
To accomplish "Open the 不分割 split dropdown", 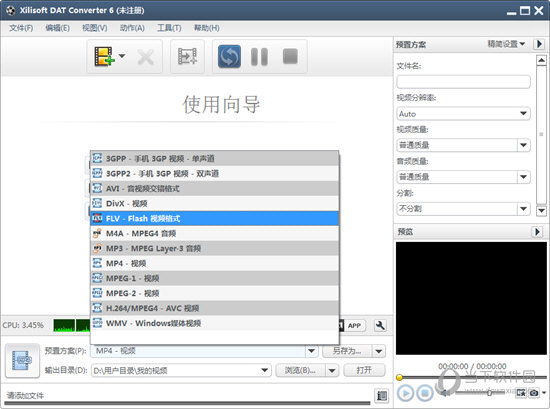I will (x=463, y=209).
